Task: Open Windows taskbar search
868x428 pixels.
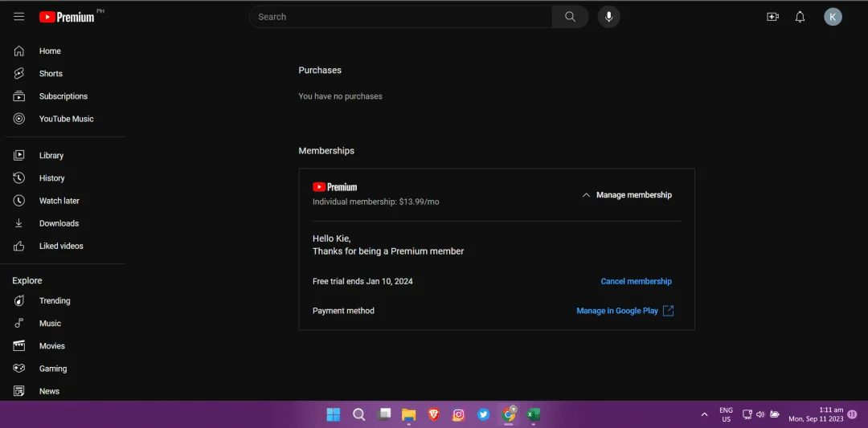Action: click(x=358, y=414)
